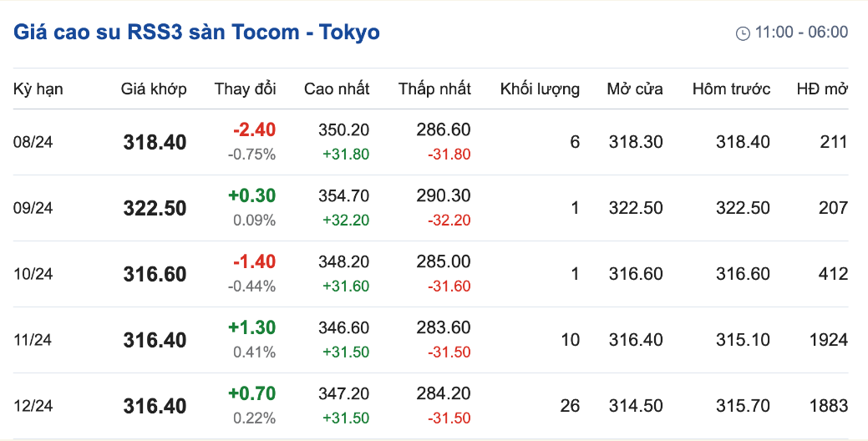Click the clock icon beside 11:00 - 06:00
This screenshot has width=868, height=441.
743,33
